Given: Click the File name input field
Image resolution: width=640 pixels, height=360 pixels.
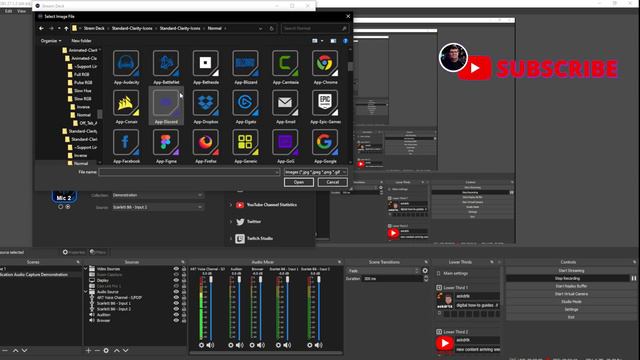Looking at the screenshot, I should [x=189, y=172].
